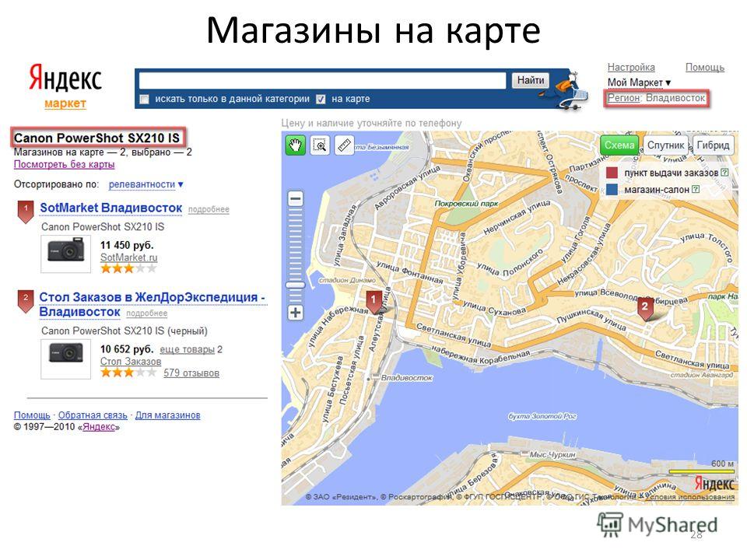Image resolution: width=747 pixels, height=560 pixels.
Task: Click map marker 1 near улица Набережная
Action: coord(374,303)
